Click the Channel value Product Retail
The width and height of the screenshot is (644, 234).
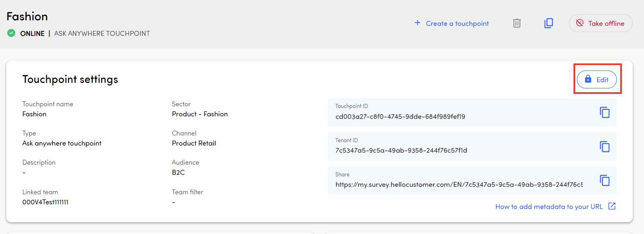click(x=194, y=143)
